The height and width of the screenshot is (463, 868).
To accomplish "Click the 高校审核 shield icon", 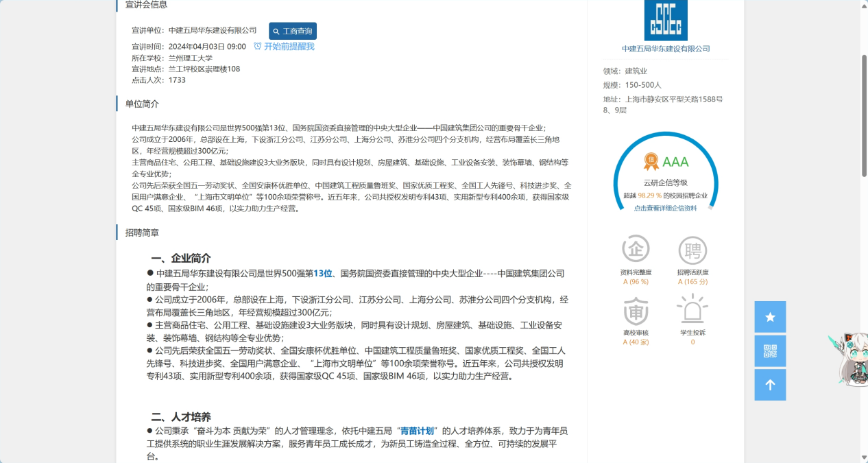I will point(636,311).
